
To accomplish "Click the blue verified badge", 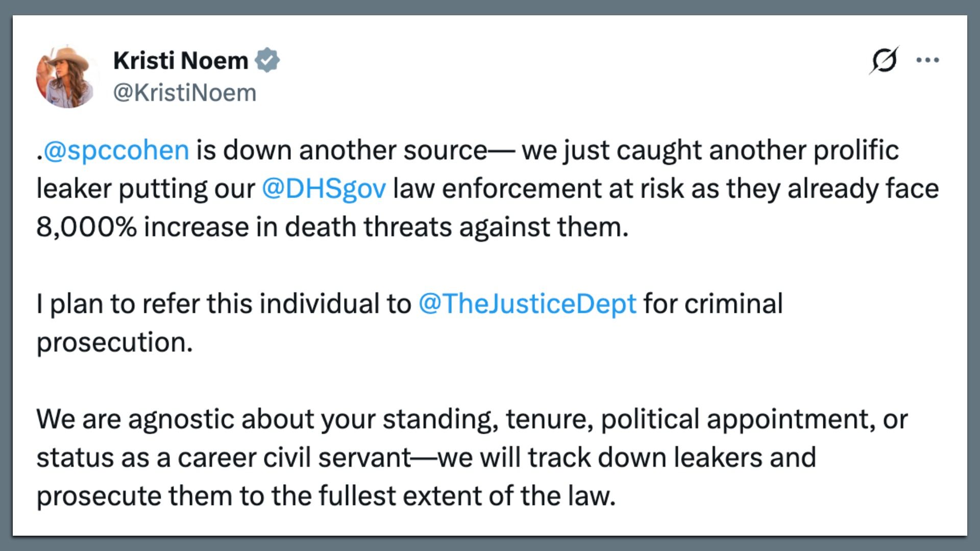I will pos(267,60).
